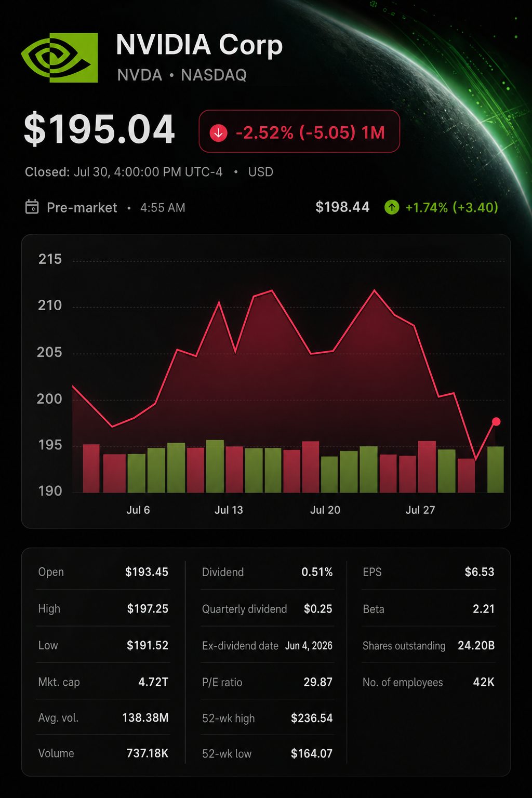Click the Shares outstanding label
The width and height of the screenshot is (532, 798).
(404, 646)
